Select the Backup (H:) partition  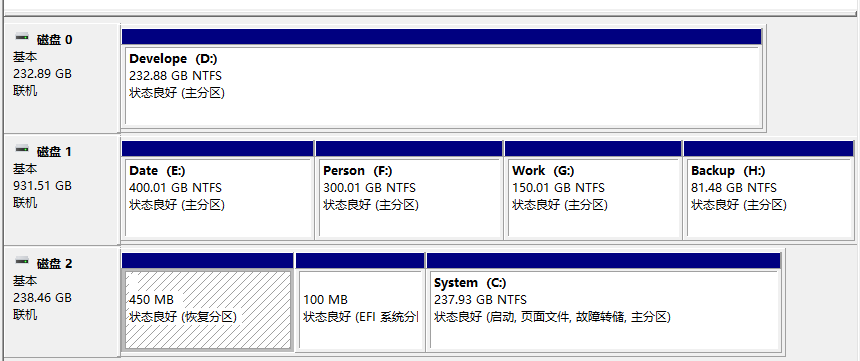768,190
